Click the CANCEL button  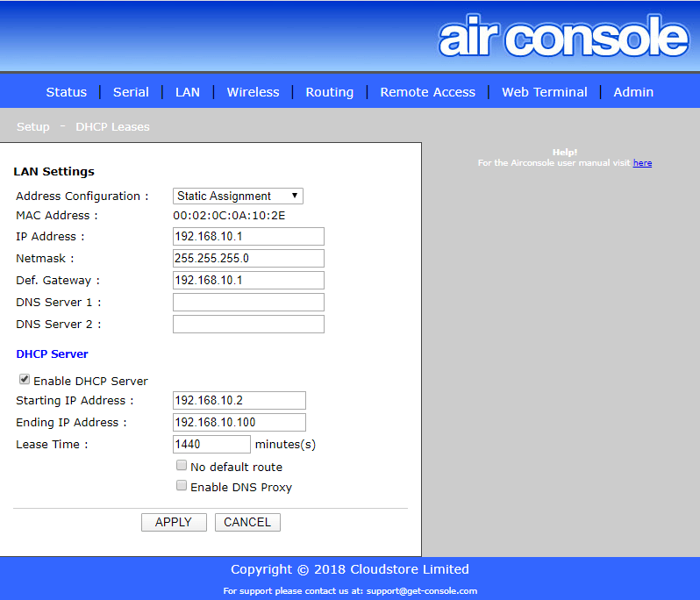pos(247,522)
